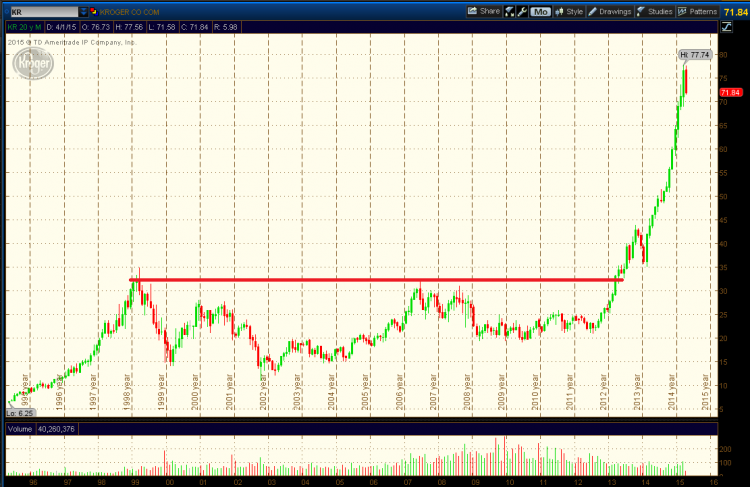Image resolution: width=750 pixels, height=487 pixels.
Task: Click the 200 volume axis label
Action: coord(725,449)
